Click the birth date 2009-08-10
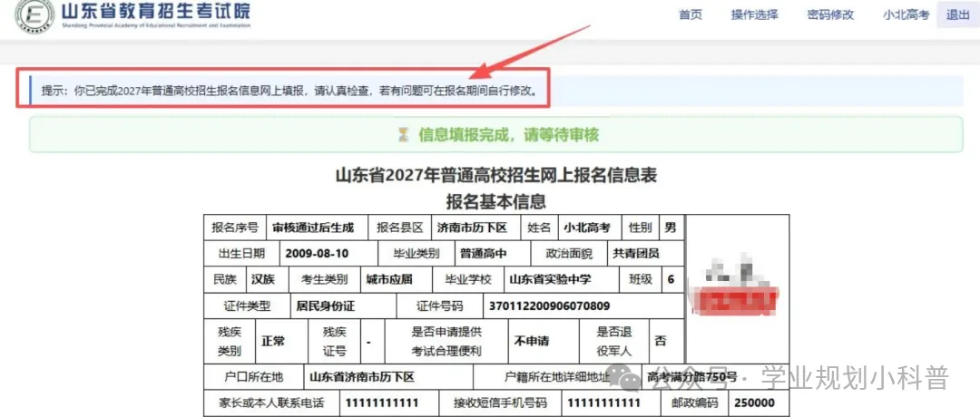This screenshot has width=980, height=417. (x=317, y=254)
